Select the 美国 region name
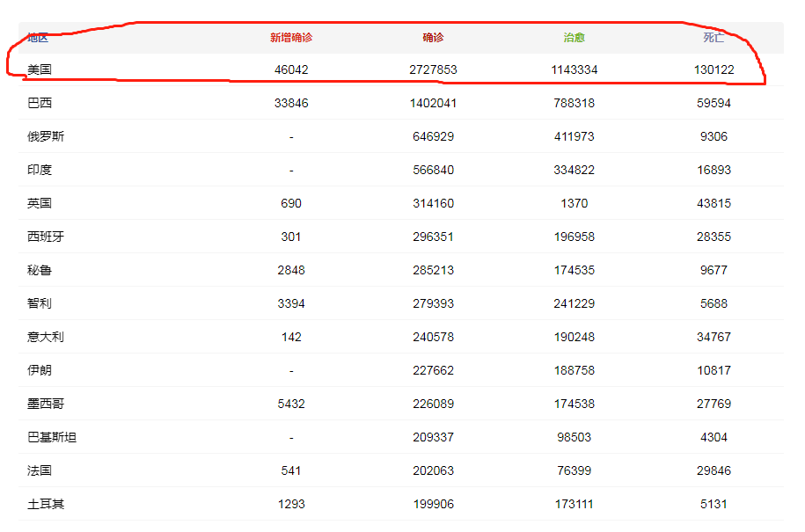The width and height of the screenshot is (805, 532). click(40, 69)
